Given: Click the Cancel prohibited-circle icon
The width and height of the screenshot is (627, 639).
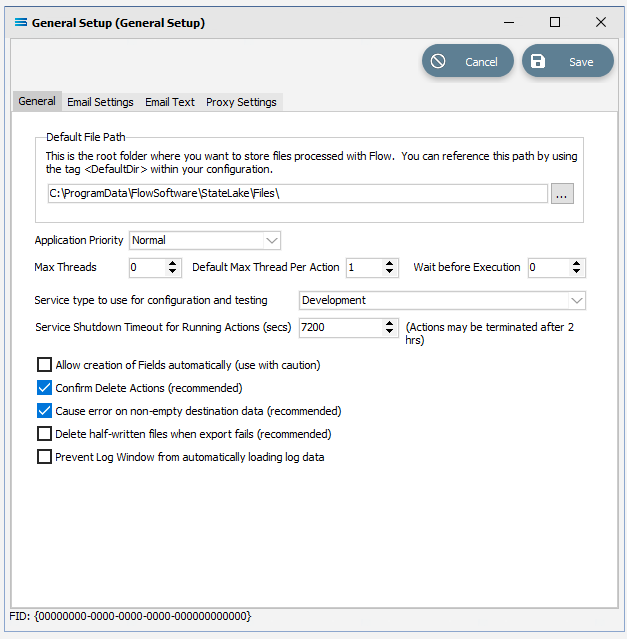Looking at the screenshot, I should 438,62.
